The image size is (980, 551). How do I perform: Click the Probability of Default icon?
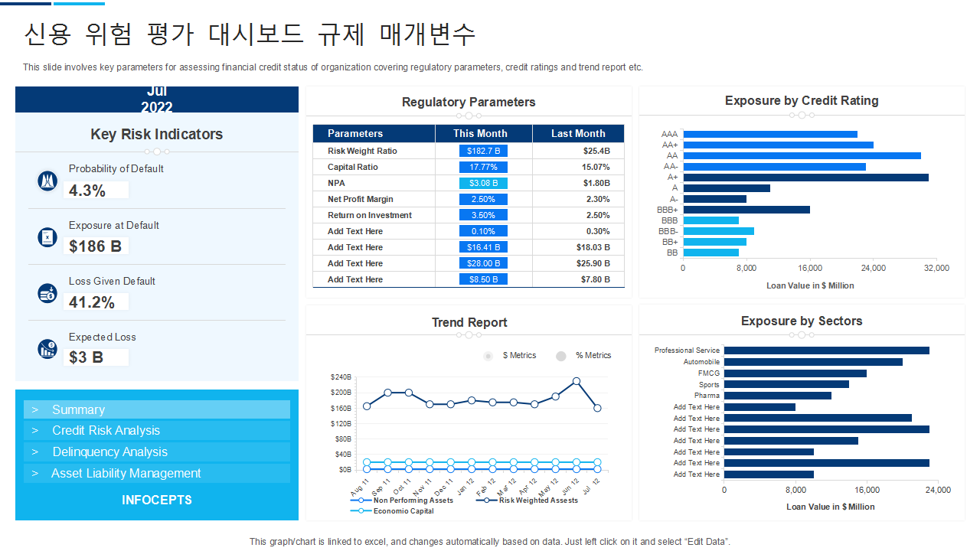click(47, 181)
